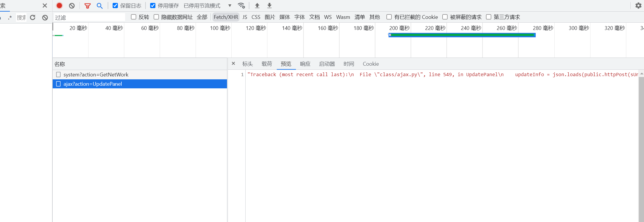Switch to 时间 tab

[x=349, y=64]
